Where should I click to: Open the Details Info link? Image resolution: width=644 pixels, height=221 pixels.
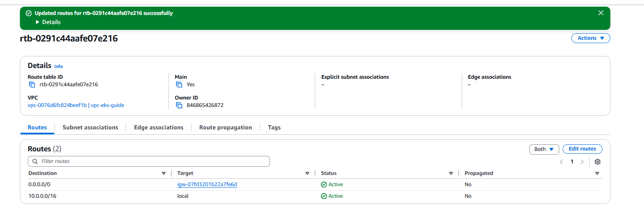(x=59, y=66)
